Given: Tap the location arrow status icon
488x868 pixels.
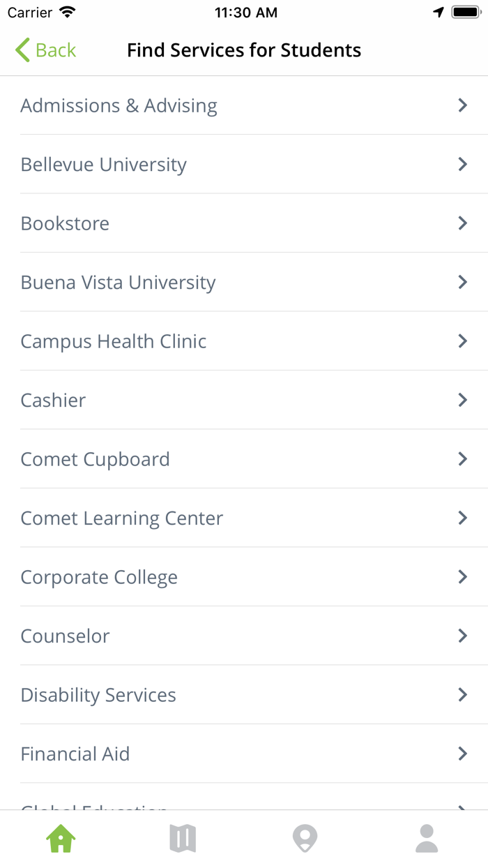Looking at the screenshot, I should 439,13.
